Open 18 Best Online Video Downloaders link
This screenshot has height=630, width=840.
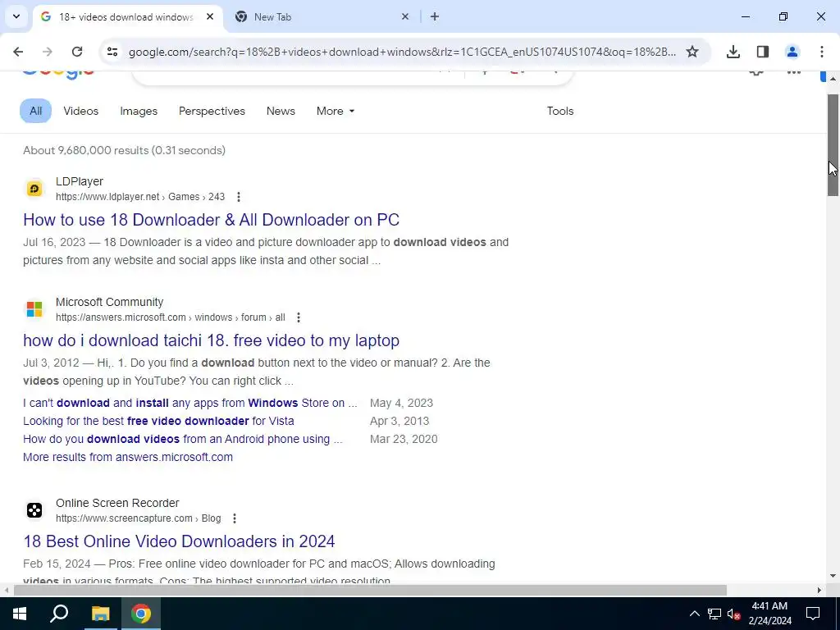(x=179, y=541)
